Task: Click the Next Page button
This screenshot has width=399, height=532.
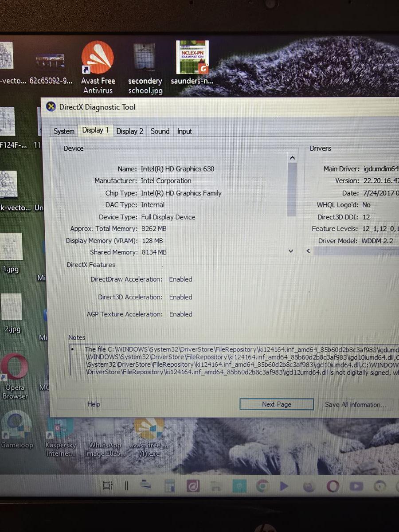Action: pyautogui.click(x=277, y=404)
